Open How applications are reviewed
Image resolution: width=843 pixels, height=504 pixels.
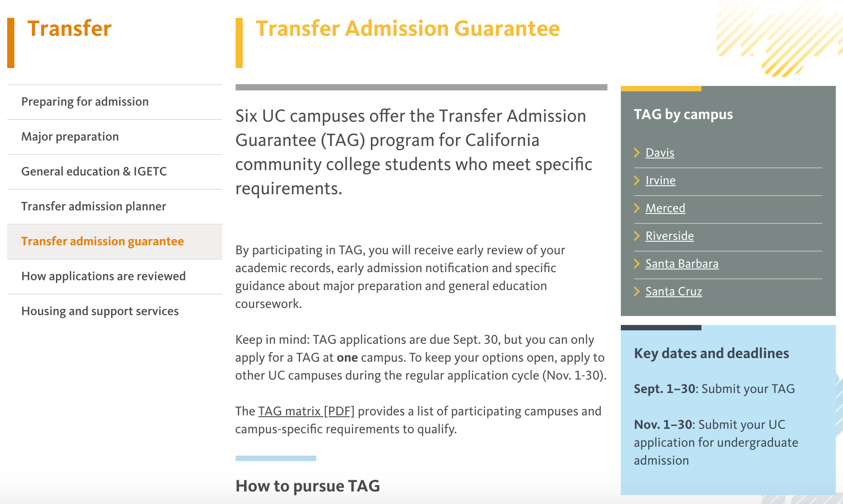coord(103,276)
